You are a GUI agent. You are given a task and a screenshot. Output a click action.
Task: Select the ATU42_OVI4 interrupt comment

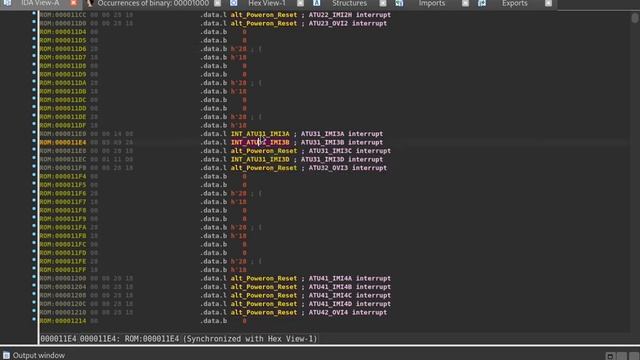[347, 313]
